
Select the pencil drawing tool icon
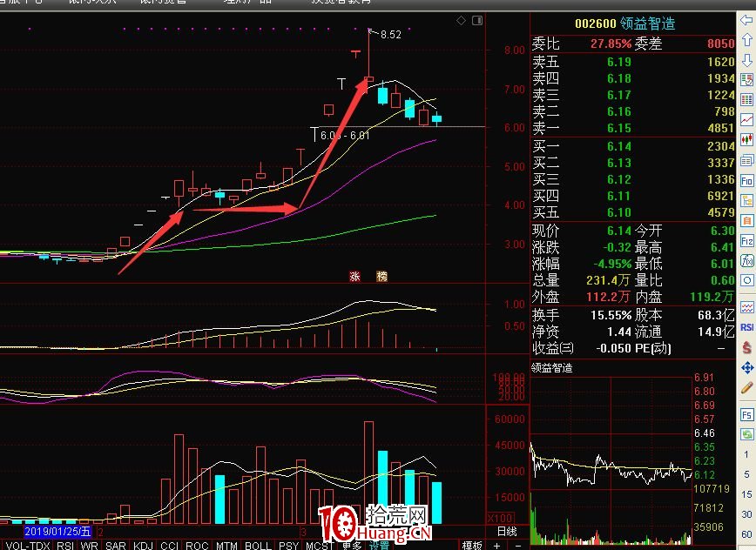tap(746, 387)
